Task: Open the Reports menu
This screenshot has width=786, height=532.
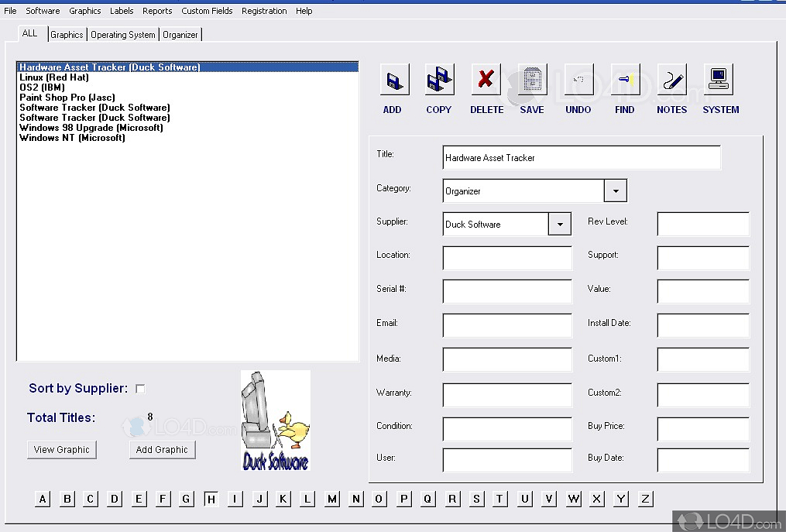Action: point(157,11)
